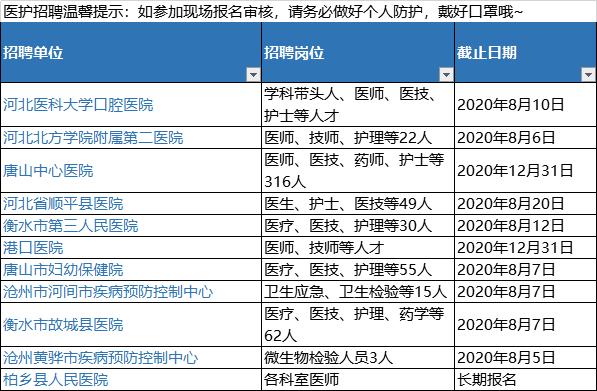Screen dimensions: 597x391
Task: Select cell 微生物检验人员3人
Action: point(358,357)
